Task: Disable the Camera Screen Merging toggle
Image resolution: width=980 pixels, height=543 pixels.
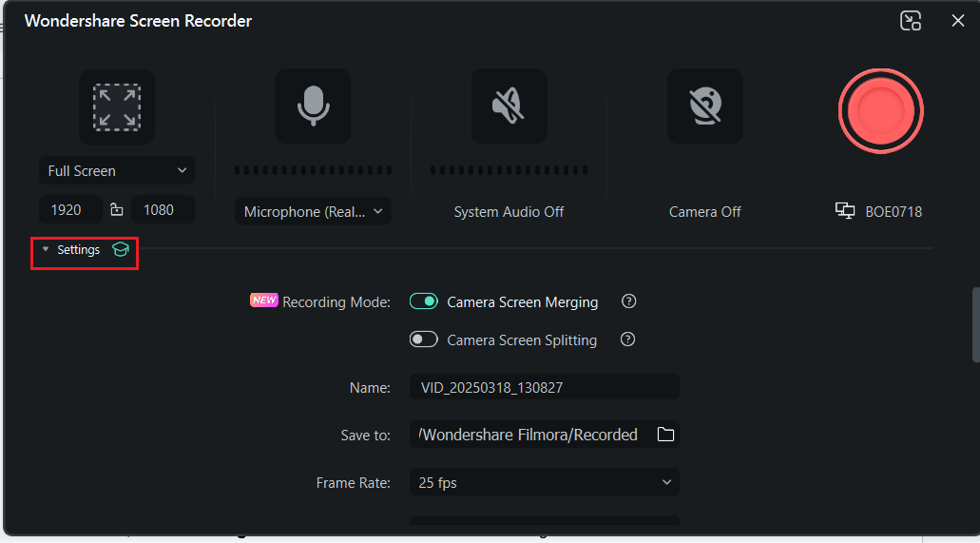Action: 424,301
